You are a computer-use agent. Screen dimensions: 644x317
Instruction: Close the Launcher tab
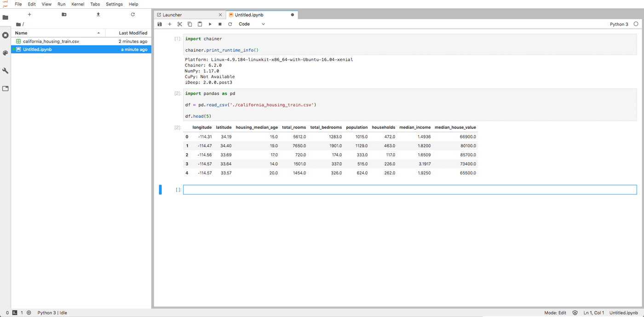pyautogui.click(x=220, y=15)
